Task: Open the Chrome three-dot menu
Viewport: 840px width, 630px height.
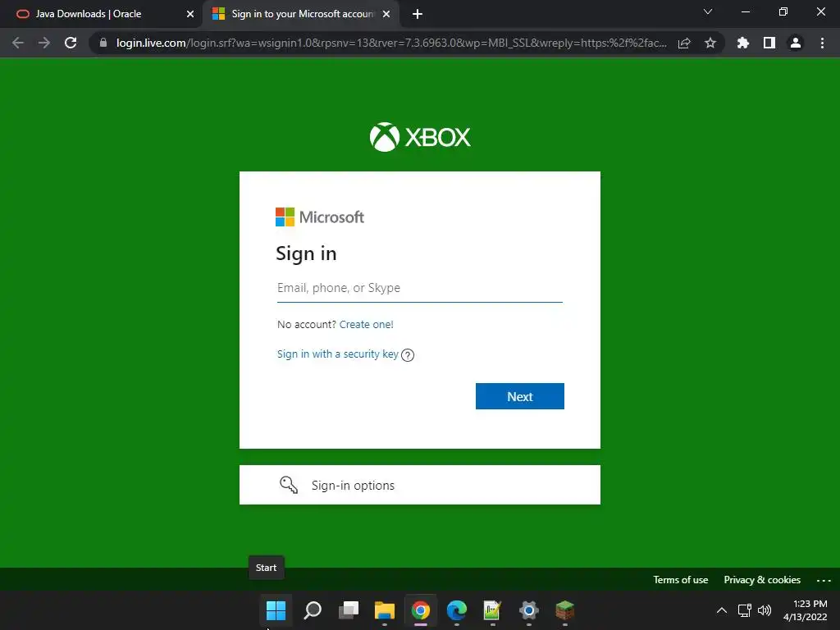Action: pyautogui.click(x=822, y=43)
